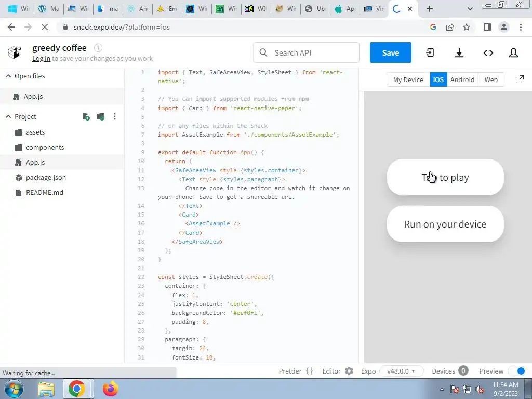Screen dimensions: 532x399
Task: Switch to the Ubuntu browser tab
Action: [315, 9]
